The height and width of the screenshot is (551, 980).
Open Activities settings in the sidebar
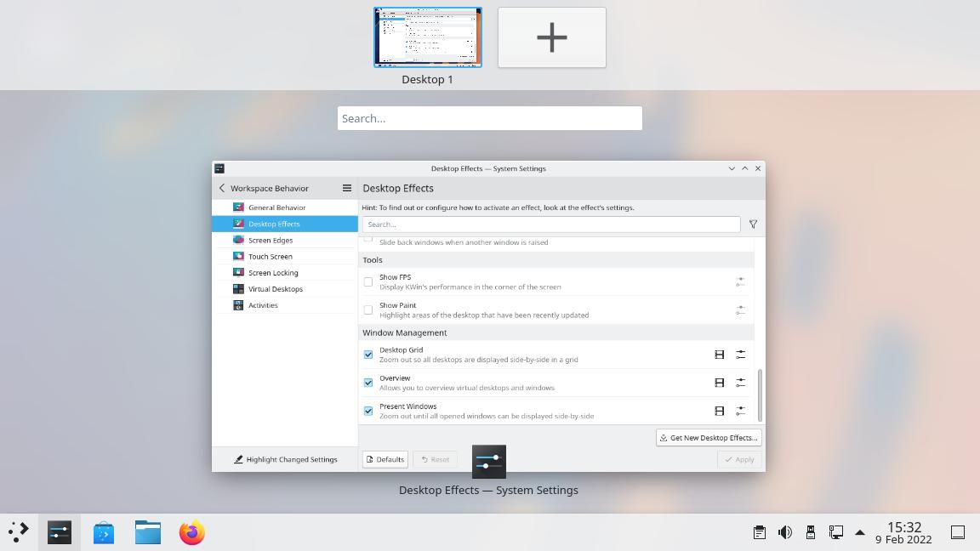point(285,305)
